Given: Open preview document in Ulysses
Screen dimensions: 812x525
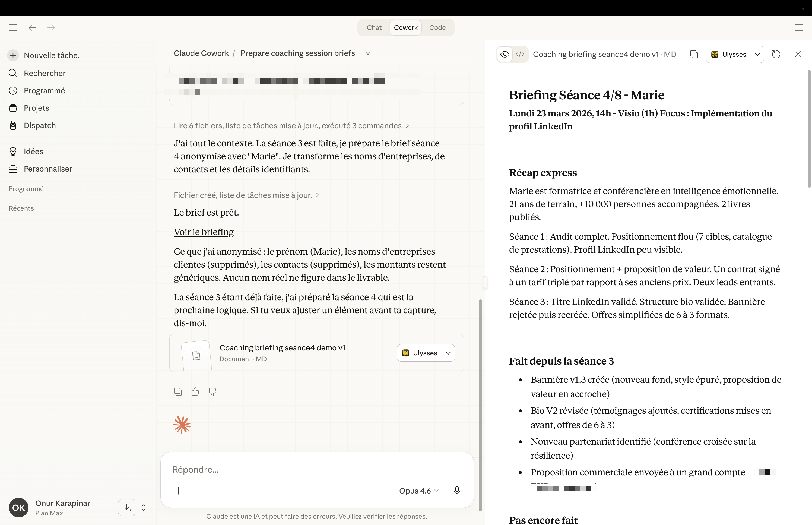Looking at the screenshot, I should (728, 55).
